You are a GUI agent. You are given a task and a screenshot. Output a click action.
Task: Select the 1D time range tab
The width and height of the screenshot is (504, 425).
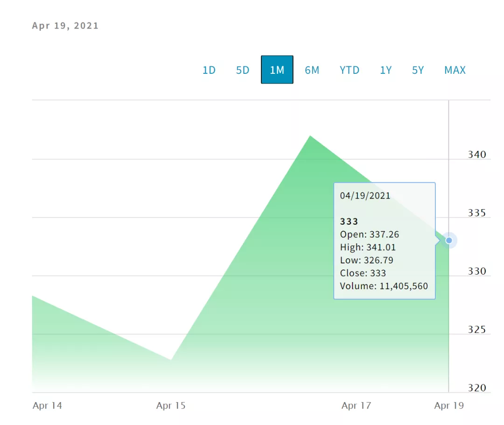(209, 70)
